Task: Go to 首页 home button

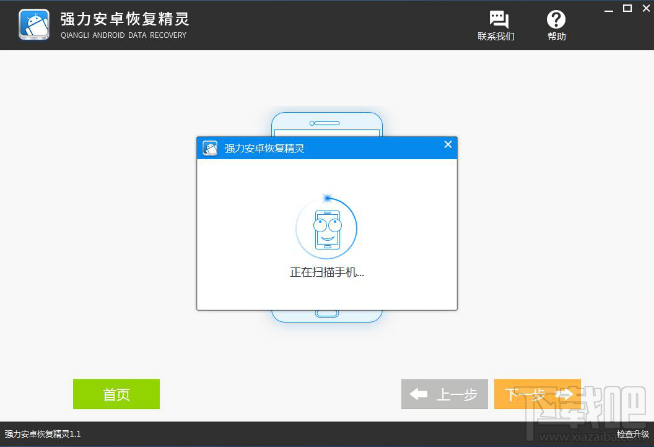Action: (116, 394)
